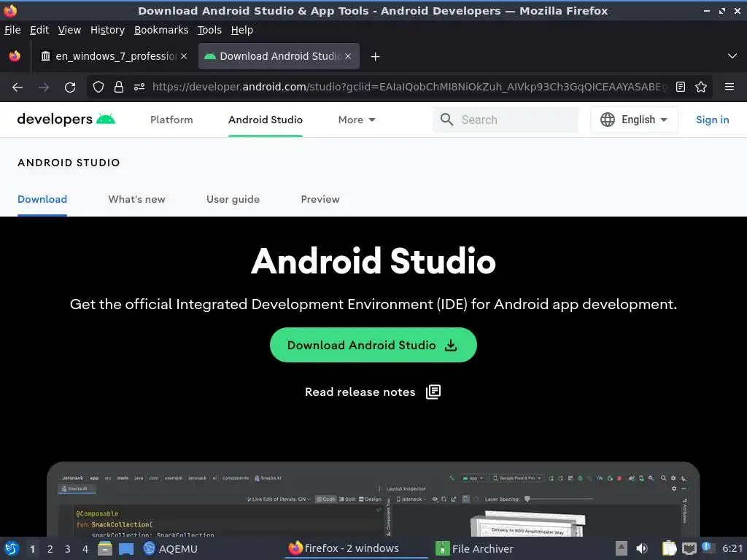The height and width of the screenshot is (560, 747).
Task: Open the volume speaker tray icon
Action: 642,548
